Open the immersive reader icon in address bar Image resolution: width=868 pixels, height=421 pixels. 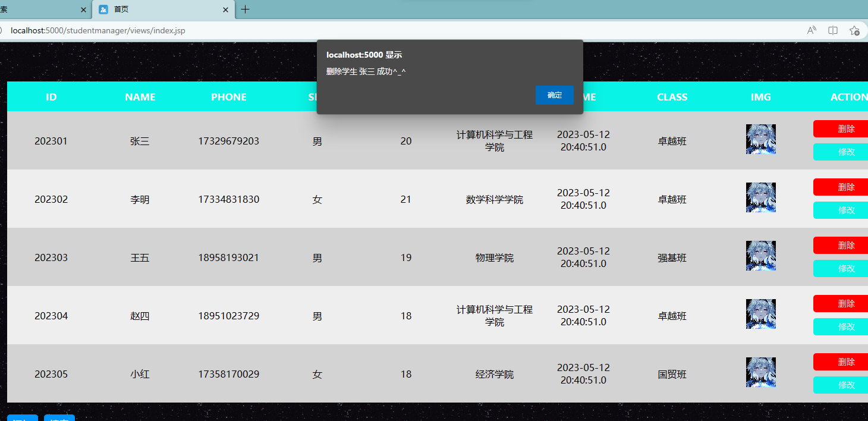pyautogui.click(x=833, y=30)
